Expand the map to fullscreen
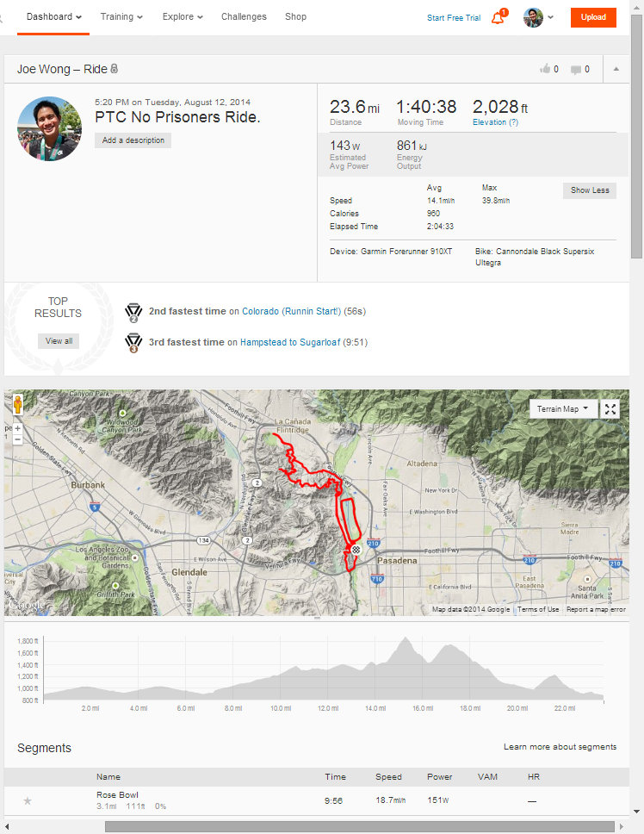Screen dimensions: 644x834 610,409
